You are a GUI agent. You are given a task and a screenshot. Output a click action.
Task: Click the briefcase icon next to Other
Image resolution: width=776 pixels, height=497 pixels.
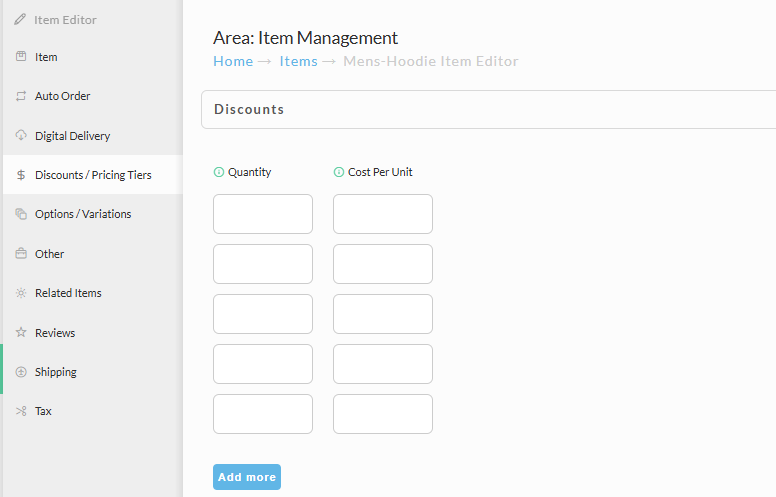point(21,253)
